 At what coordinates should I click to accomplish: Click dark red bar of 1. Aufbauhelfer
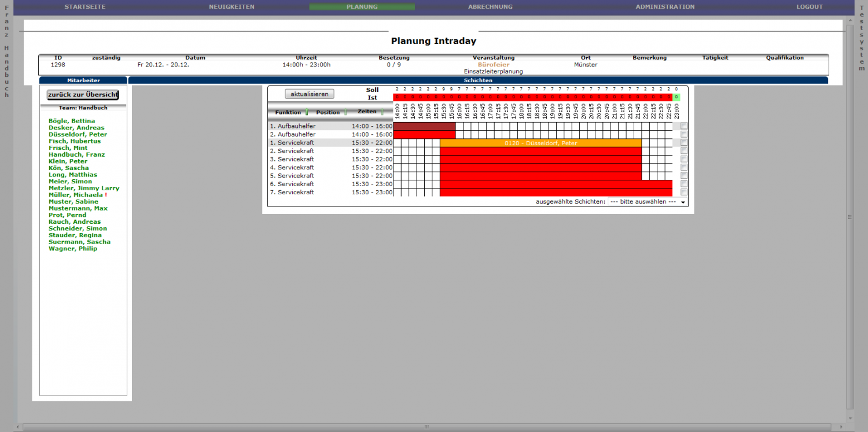tap(424, 126)
